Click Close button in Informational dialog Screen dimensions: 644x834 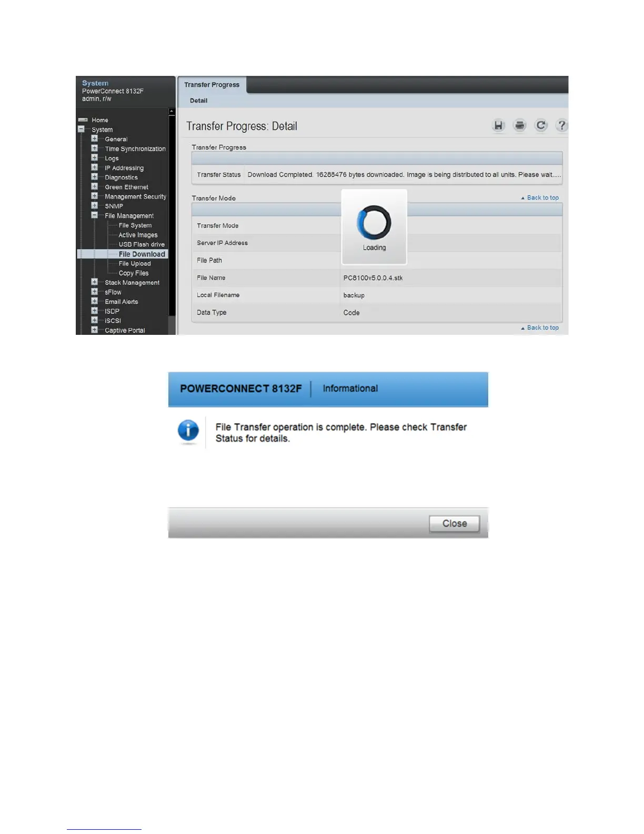tap(455, 523)
